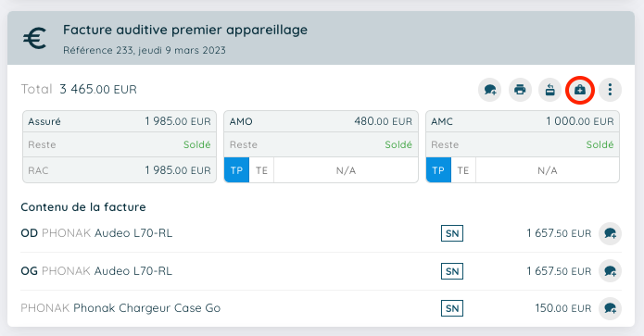The height and width of the screenshot is (336, 644).
Task: Open the Facture auditive premier appareillage title
Action: click(185, 30)
